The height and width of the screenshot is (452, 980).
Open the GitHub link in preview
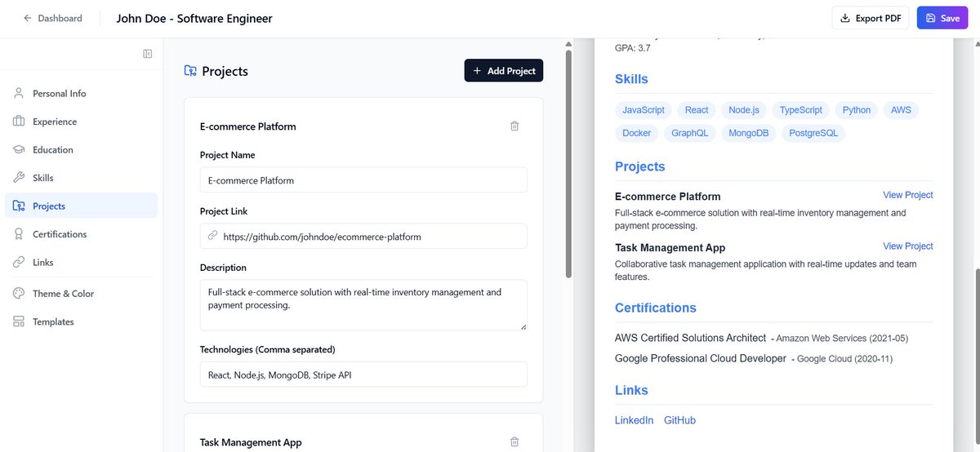coord(680,420)
